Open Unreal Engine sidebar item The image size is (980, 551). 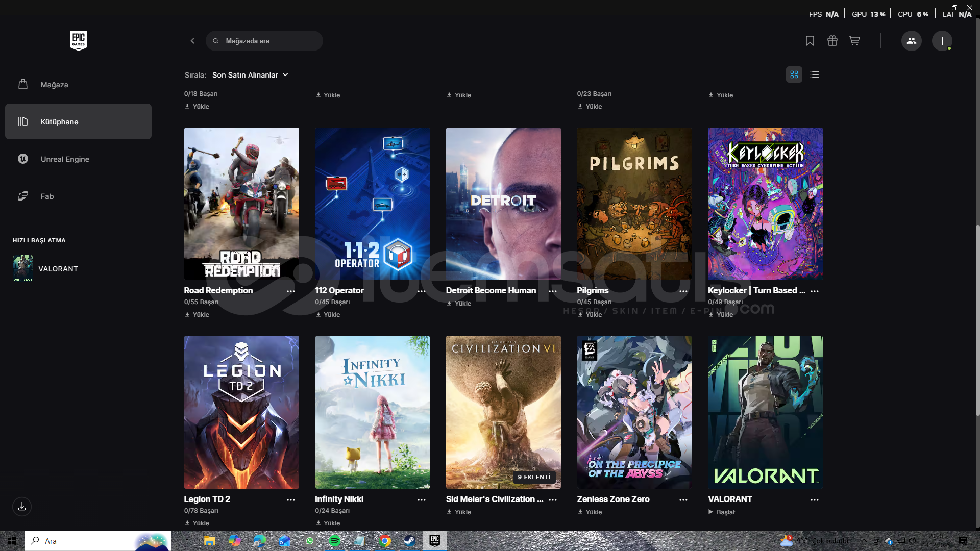(65, 159)
